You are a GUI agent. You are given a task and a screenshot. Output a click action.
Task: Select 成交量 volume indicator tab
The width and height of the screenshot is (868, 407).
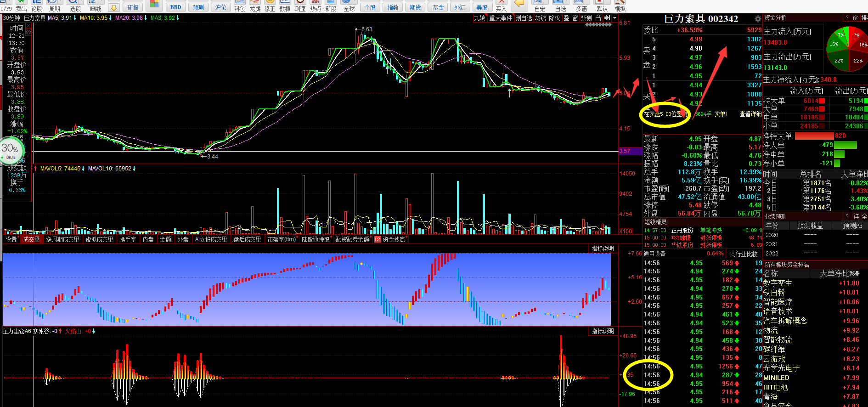[x=31, y=239]
